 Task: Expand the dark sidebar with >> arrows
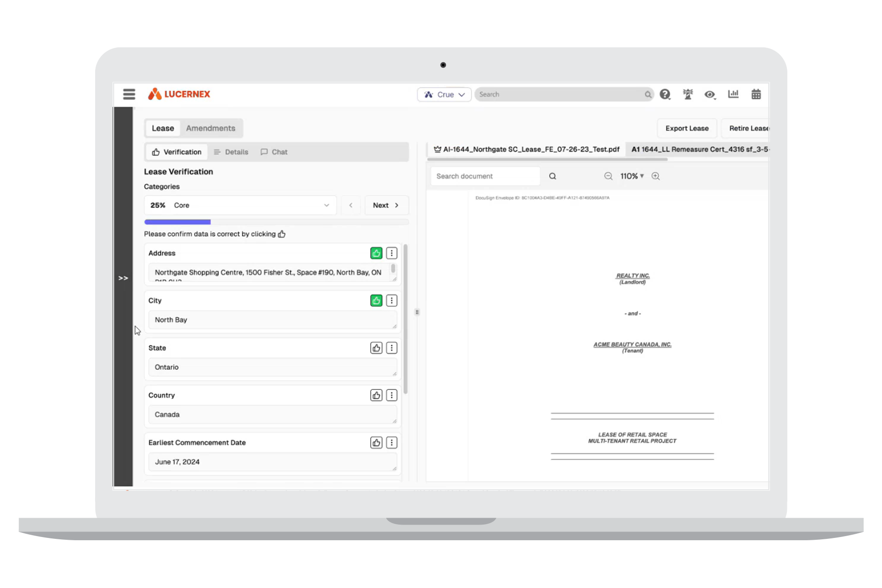pos(123,278)
